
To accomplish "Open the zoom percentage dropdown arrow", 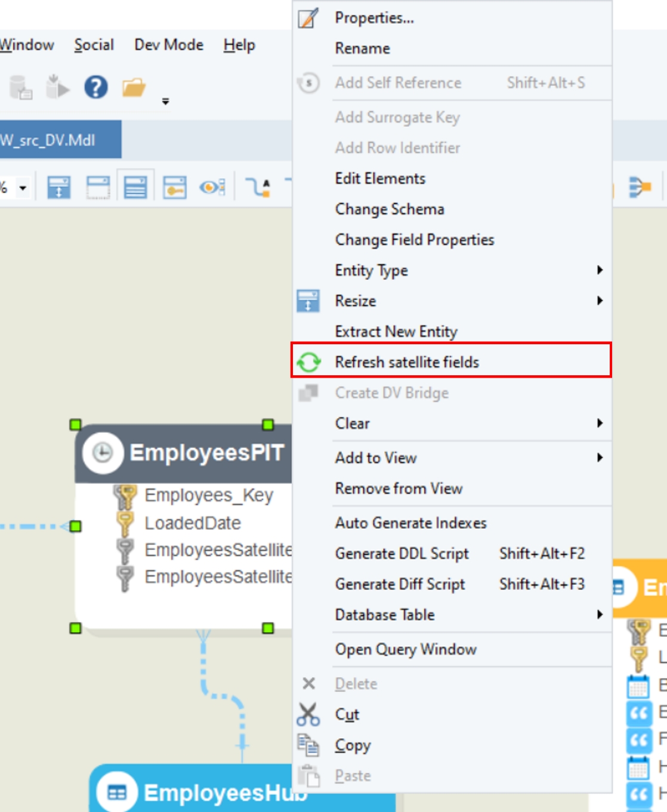I will click(23, 188).
